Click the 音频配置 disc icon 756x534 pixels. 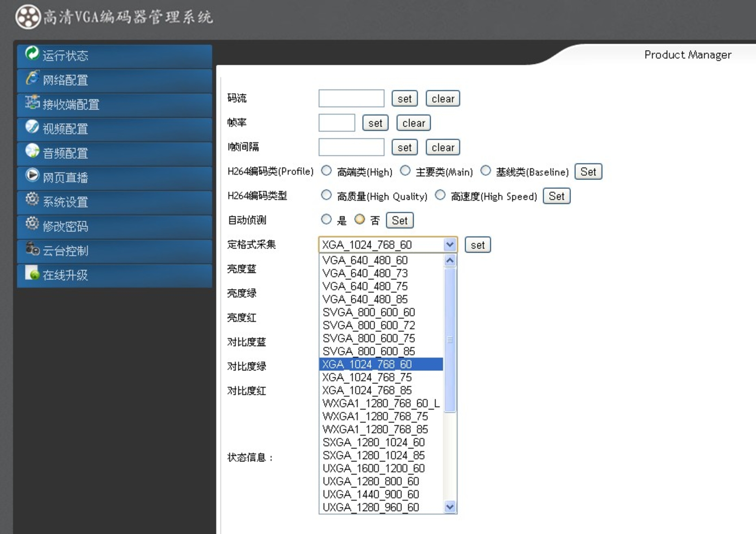click(x=32, y=151)
